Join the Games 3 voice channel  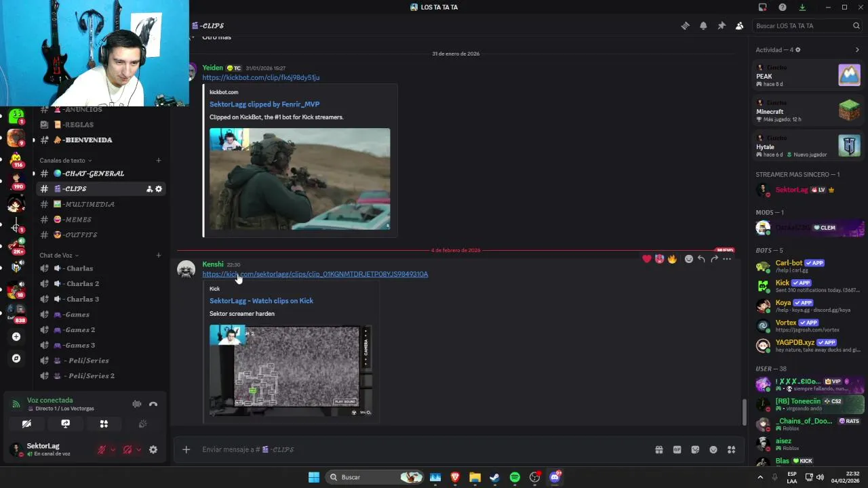point(100,346)
